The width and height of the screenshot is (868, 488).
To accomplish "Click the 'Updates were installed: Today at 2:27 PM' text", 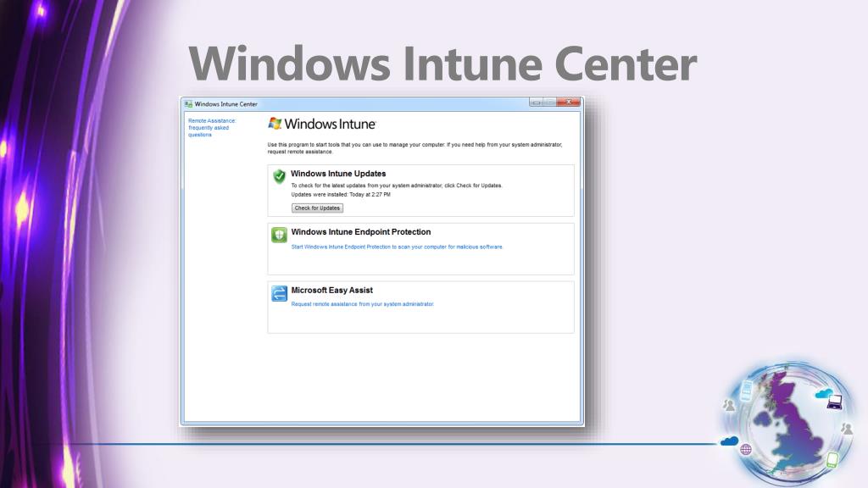I will pos(341,195).
